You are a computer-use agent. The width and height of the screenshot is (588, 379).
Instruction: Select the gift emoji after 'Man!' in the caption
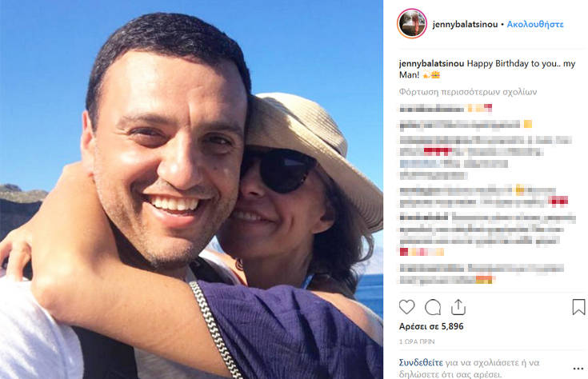point(435,75)
